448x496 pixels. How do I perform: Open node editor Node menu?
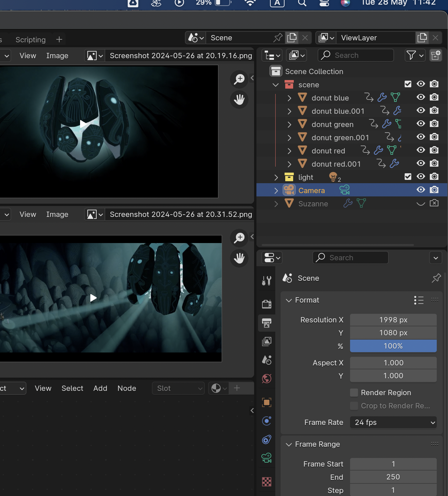tap(127, 388)
